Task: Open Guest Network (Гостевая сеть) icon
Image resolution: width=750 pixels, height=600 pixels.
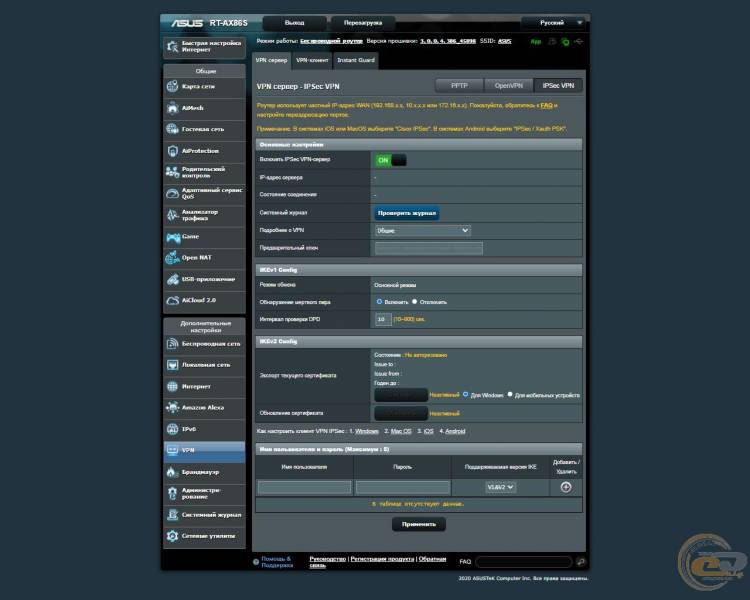Action: [172, 129]
